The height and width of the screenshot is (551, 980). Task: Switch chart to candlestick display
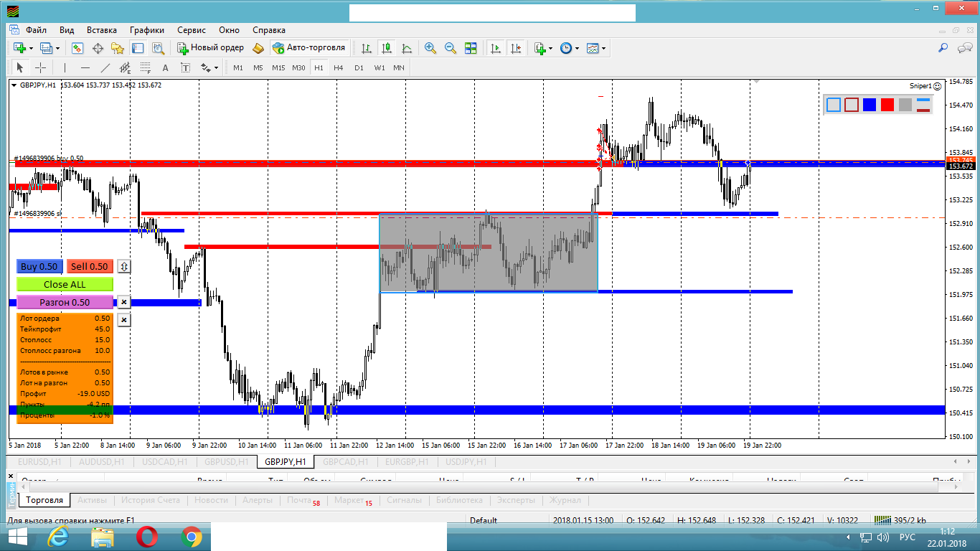click(387, 48)
